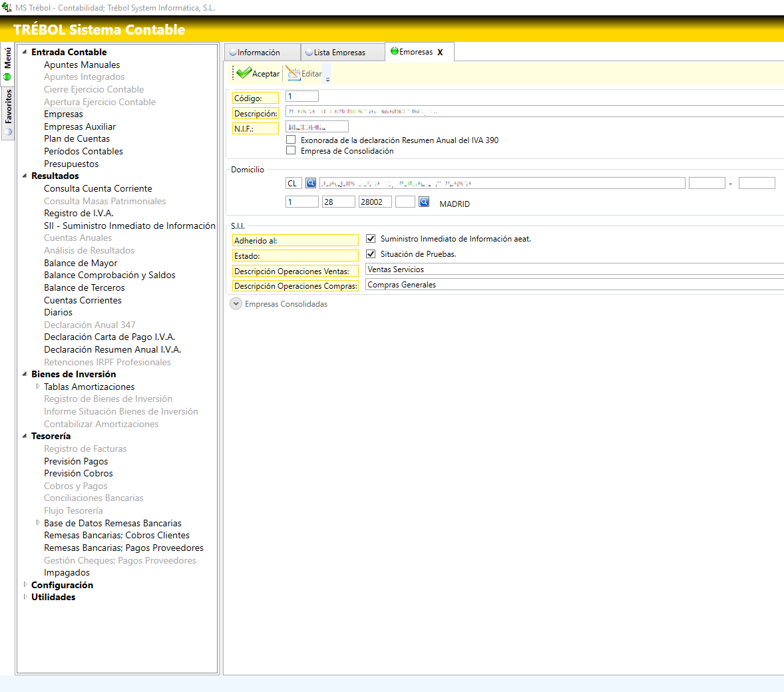Click the postal code search magnifier icon
The width and height of the screenshot is (784, 692).
coord(424,202)
